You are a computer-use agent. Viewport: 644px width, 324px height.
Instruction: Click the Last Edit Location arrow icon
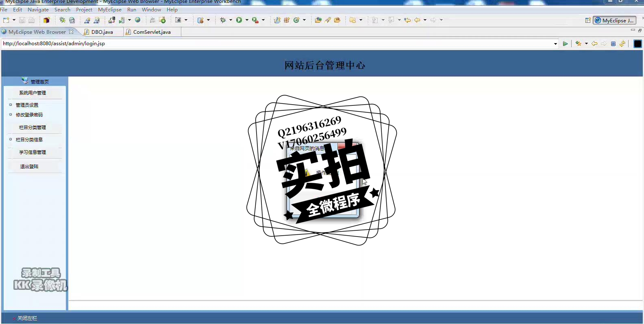click(407, 20)
